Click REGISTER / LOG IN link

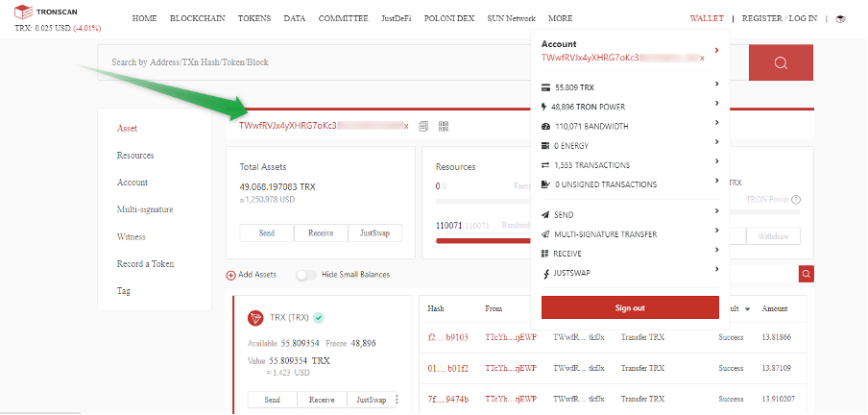[x=780, y=18]
